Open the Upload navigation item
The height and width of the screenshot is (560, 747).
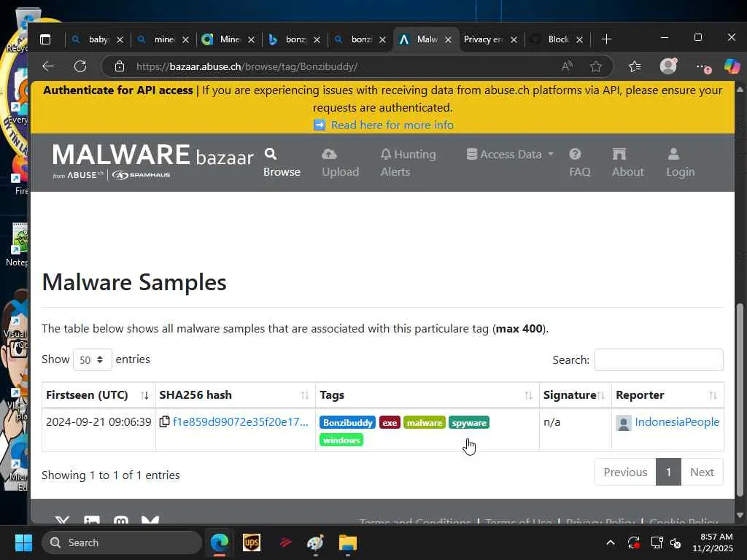[340, 163]
